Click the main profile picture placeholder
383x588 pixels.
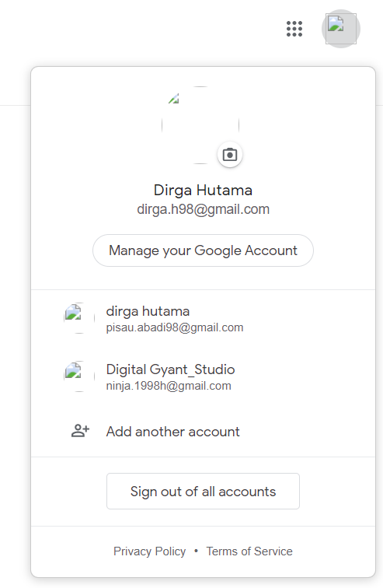pos(200,125)
